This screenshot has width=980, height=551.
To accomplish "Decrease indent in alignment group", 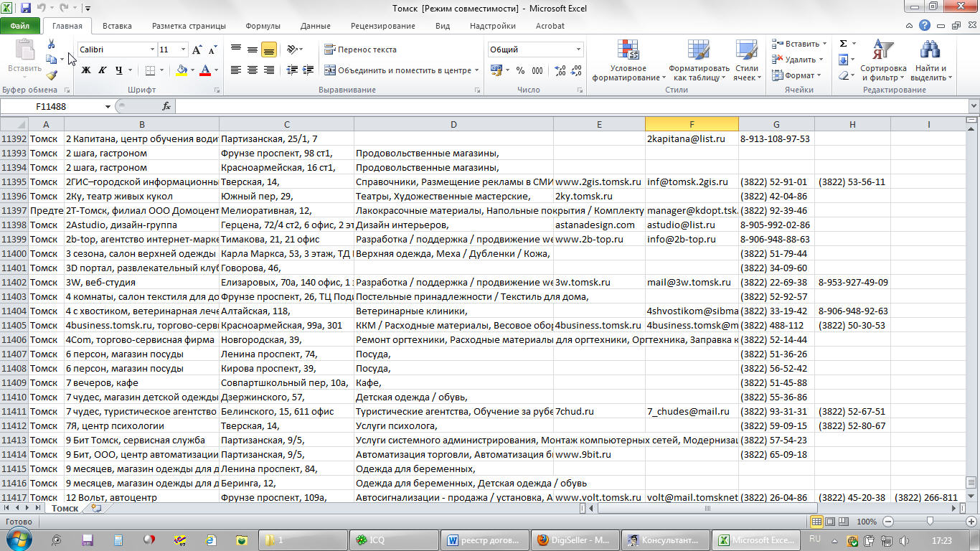I will click(x=292, y=70).
